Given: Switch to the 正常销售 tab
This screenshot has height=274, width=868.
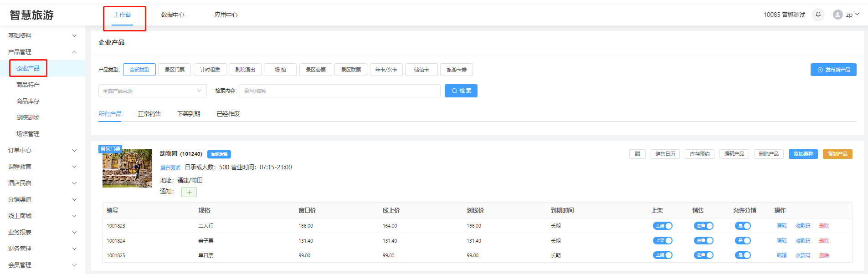Looking at the screenshot, I should pos(149,114).
